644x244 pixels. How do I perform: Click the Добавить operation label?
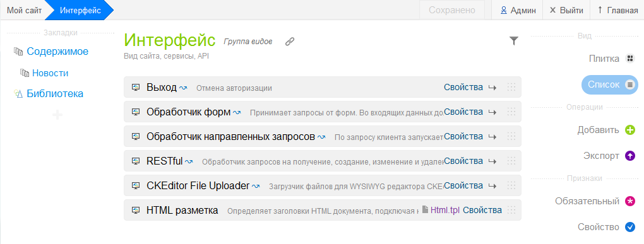[x=598, y=131]
